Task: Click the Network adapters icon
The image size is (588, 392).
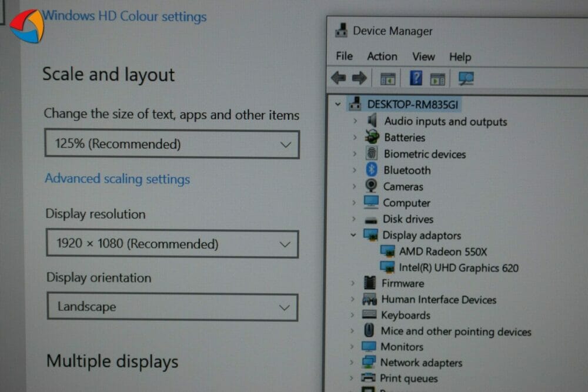Action: click(x=369, y=362)
